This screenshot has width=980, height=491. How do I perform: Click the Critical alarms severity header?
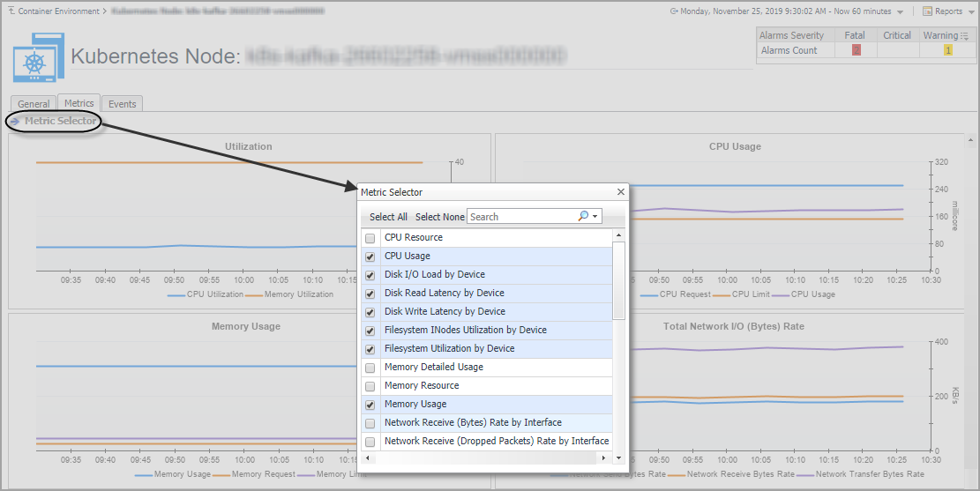[x=897, y=35]
